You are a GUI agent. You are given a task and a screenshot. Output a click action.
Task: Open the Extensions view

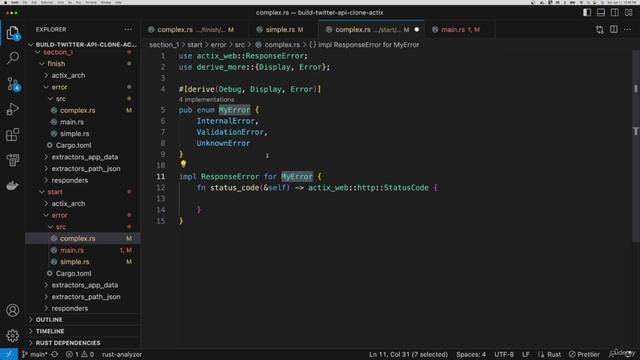[x=13, y=135]
